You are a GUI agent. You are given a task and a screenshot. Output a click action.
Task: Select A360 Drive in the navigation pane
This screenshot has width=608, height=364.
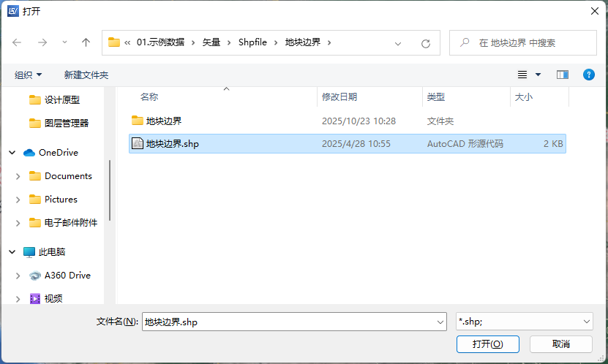pyautogui.click(x=60, y=276)
